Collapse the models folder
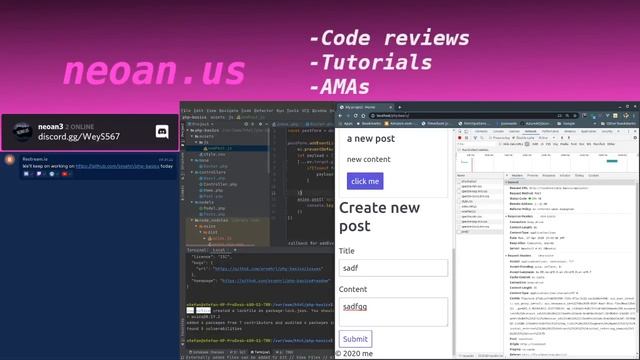This screenshot has width=640, height=360. click(x=192, y=202)
